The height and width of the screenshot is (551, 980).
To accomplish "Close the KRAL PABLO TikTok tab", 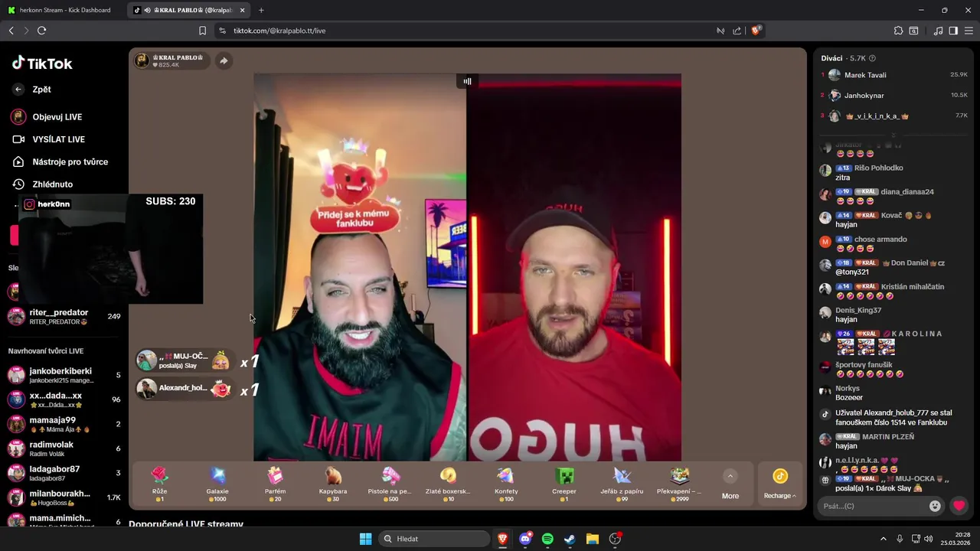I will pyautogui.click(x=243, y=10).
